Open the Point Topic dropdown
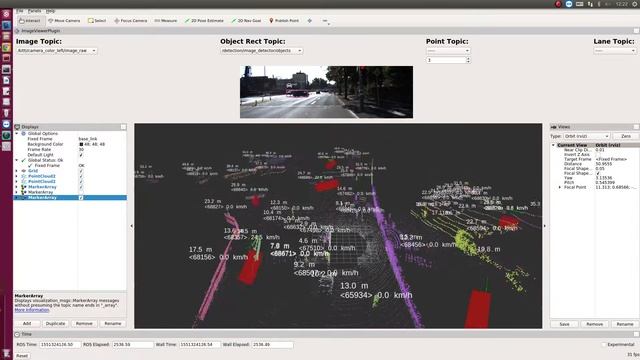The width and height of the screenshot is (640, 360). [x=448, y=51]
